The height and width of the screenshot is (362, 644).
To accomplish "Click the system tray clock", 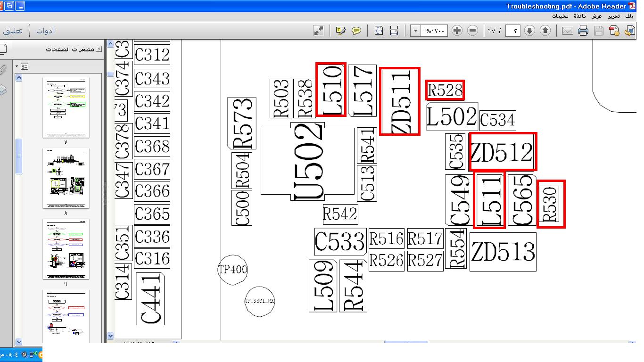I will [x=9, y=354].
